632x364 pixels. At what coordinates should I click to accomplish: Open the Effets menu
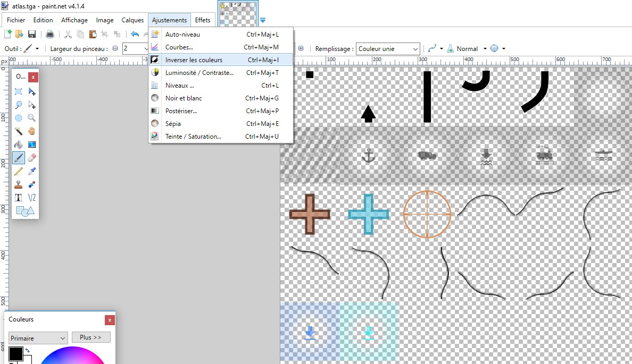click(x=202, y=20)
